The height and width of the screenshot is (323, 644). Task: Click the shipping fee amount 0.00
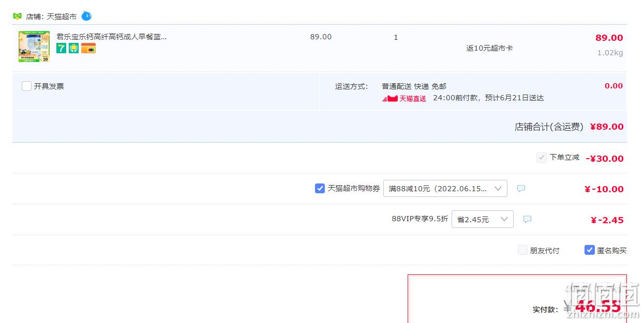click(613, 86)
